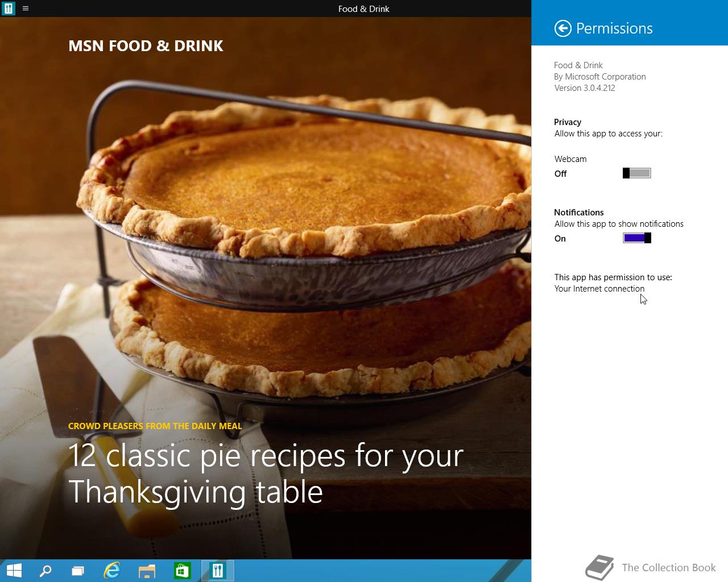Launch Internet Explorer from the taskbar
The width and height of the screenshot is (728, 582).
coord(112,571)
